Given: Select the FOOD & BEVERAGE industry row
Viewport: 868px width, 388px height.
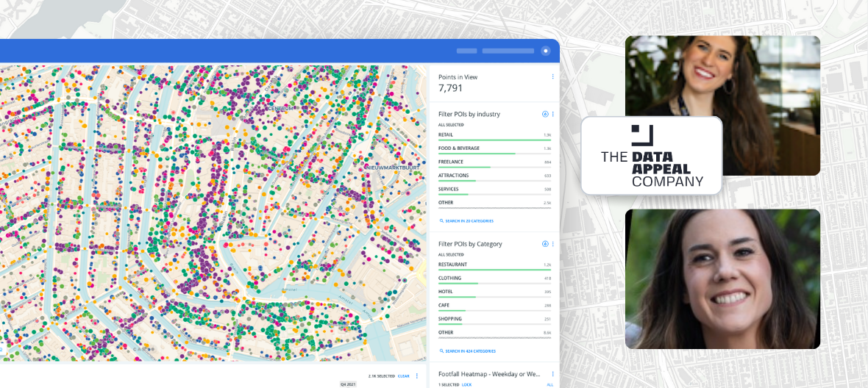Looking at the screenshot, I should 494,150.
